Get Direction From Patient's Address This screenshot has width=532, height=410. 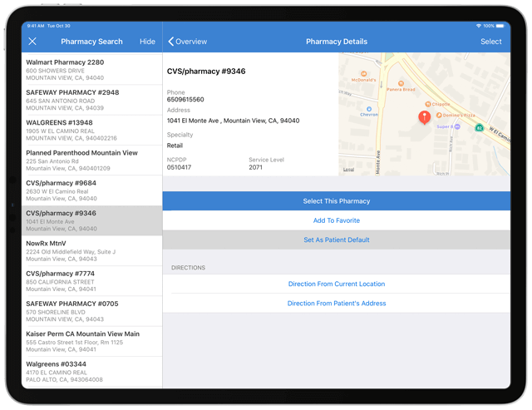coord(336,303)
